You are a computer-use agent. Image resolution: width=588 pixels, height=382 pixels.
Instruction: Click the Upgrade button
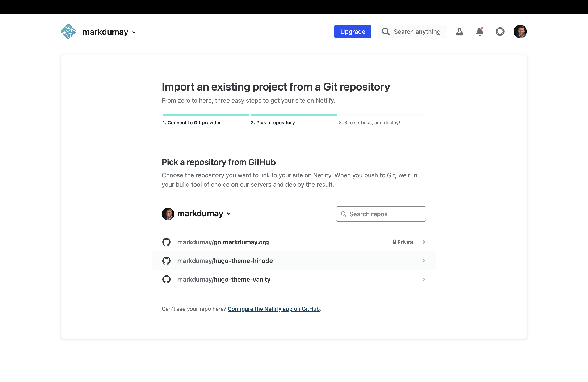[x=353, y=32]
